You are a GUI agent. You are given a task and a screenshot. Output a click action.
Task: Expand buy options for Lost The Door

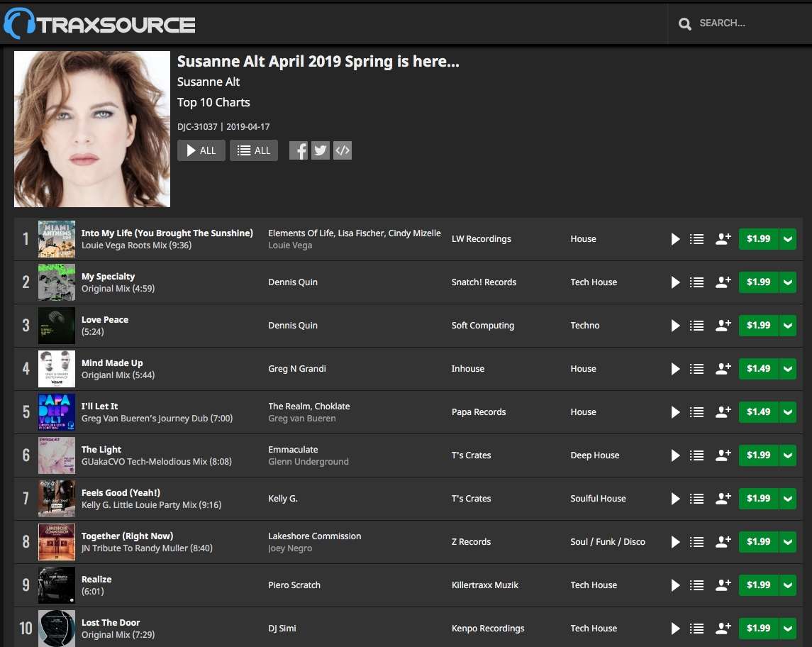(x=787, y=629)
